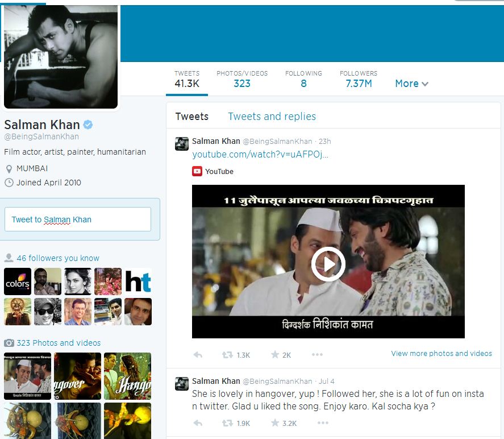Screen dimensions: 504x439
Task: Open more options on YouTube video tweet
Action: click(x=317, y=355)
